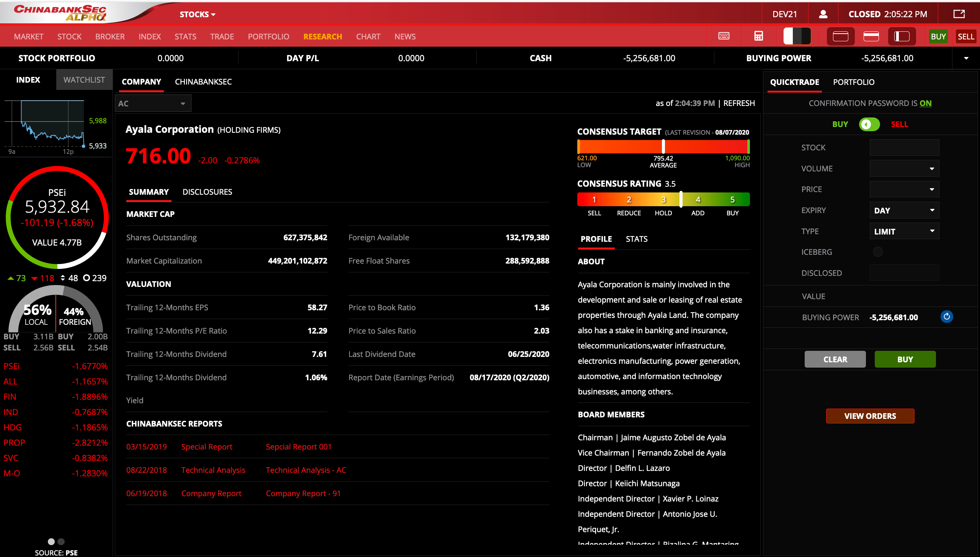Open the BROKER menu
980x557 pixels.
pyautogui.click(x=110, y=37)
